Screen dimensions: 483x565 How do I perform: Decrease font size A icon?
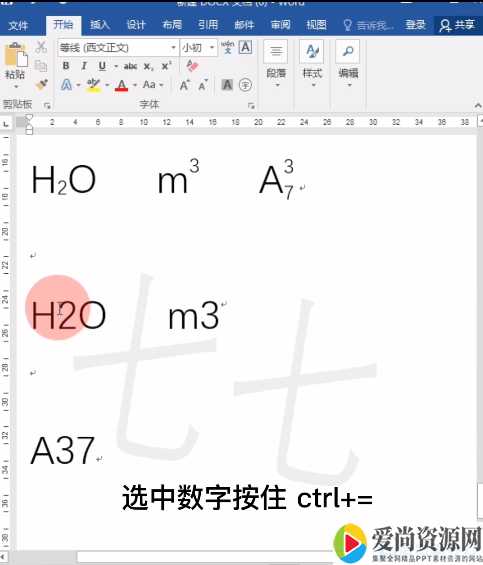click(x=203, y=85)
